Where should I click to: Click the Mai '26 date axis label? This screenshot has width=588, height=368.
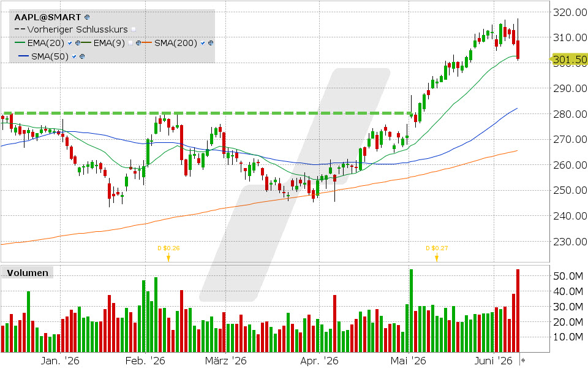pyautogui.click(x=409, y=361)
